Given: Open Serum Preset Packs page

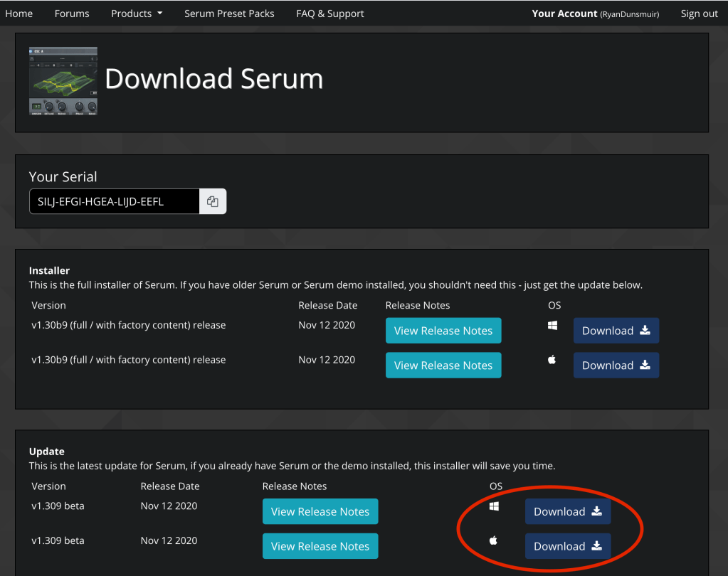Looking at the screenshot, I should pyautogui.click(x=229, y=14).
